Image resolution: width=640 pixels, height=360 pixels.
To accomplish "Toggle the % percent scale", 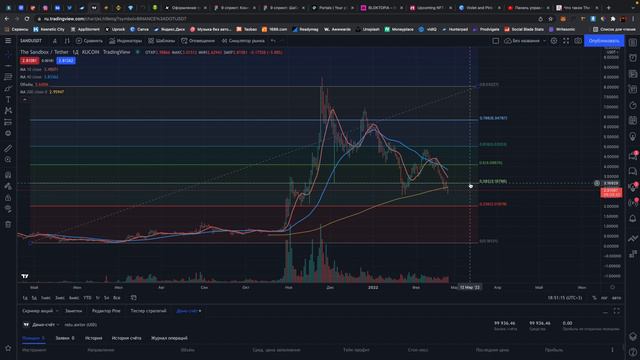I will point(594,298).
